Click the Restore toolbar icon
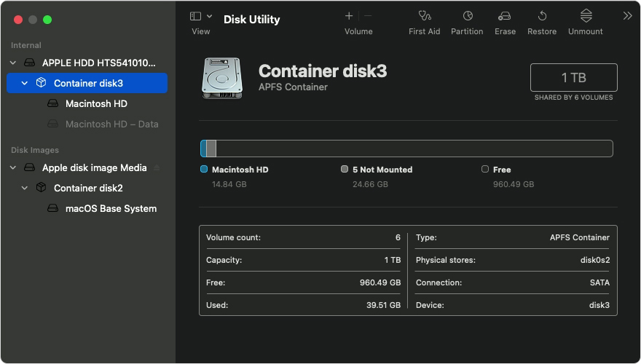Screen dimensions: 641x364 pyautogui.click(x=542, y=17)
